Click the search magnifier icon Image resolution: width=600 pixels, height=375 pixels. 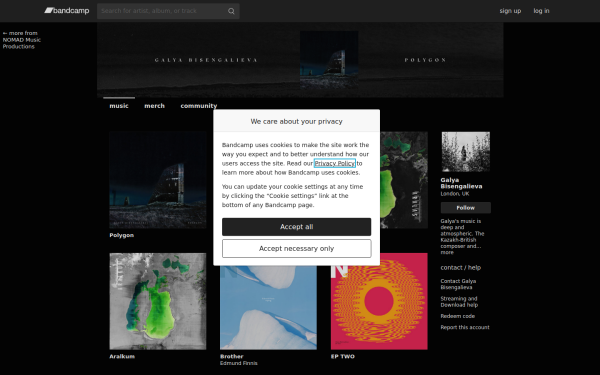(231, 11)
